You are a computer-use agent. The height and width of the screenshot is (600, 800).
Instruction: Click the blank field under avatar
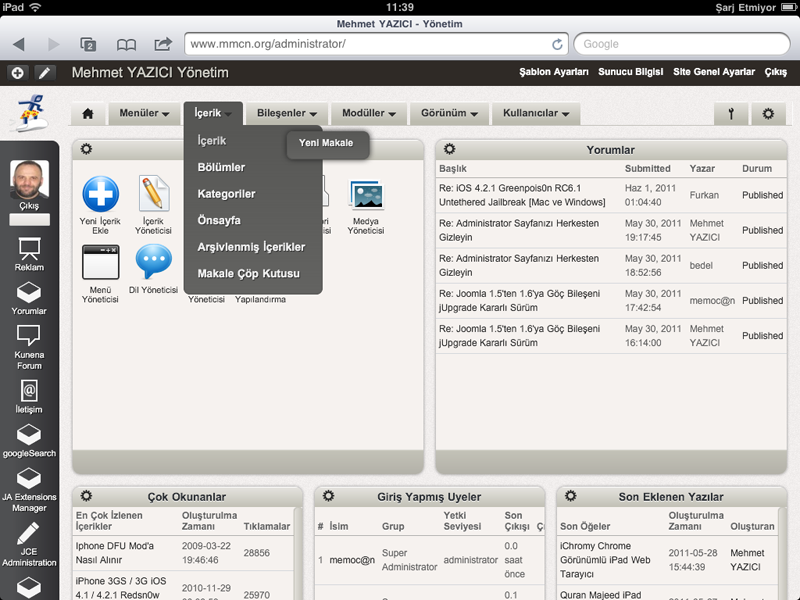(x=30, y=220)
